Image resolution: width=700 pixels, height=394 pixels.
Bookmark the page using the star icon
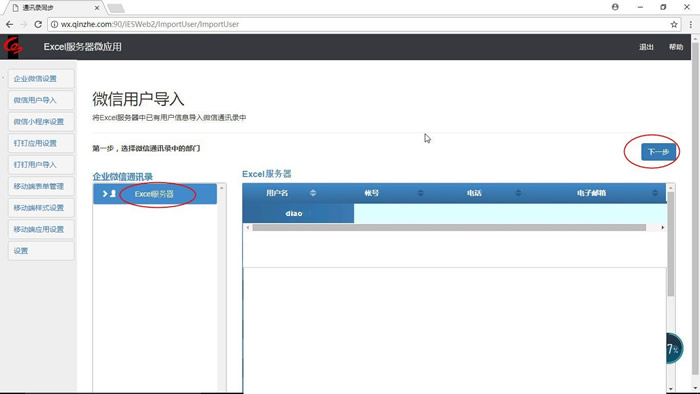pyautogui.click(x=674, y=25)
